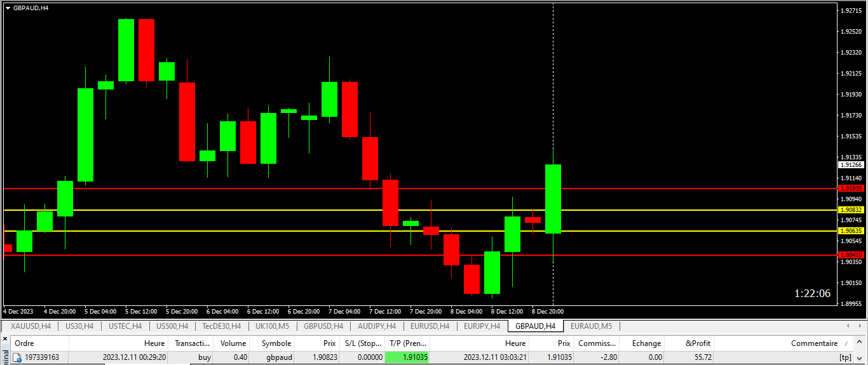
Task: Switch to the US30,H4 chart tab
Action: pyautogui.click(x=79, y=326)
